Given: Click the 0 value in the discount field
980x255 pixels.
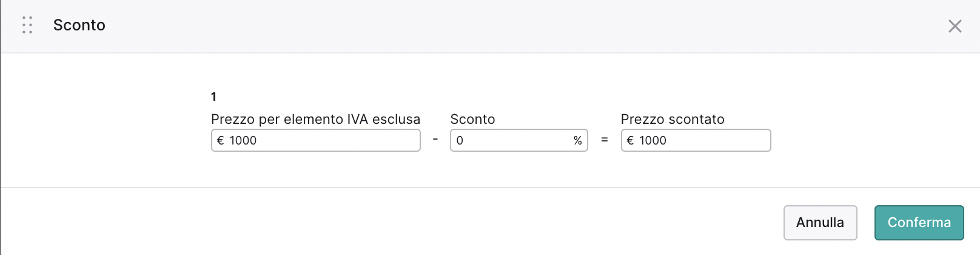Looking at the screenshot, I should (x=460, y=140).
